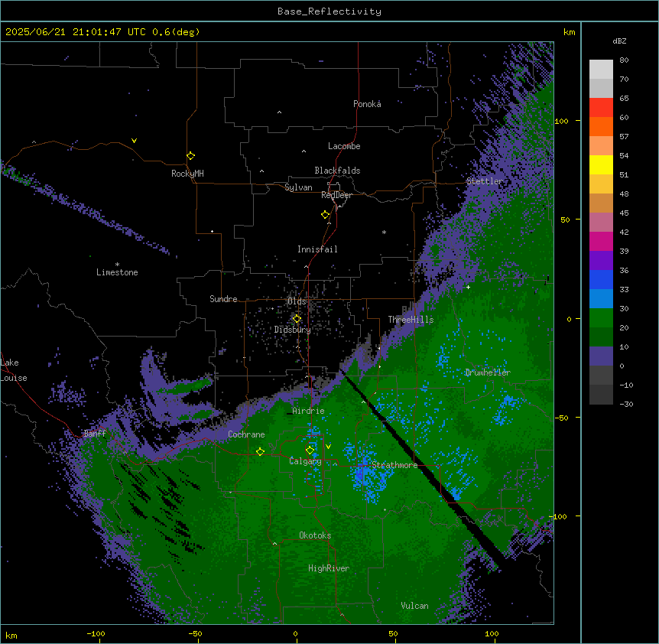Select the RedDeer label
This screenshot has width=659, height=644.
(336, 195)
